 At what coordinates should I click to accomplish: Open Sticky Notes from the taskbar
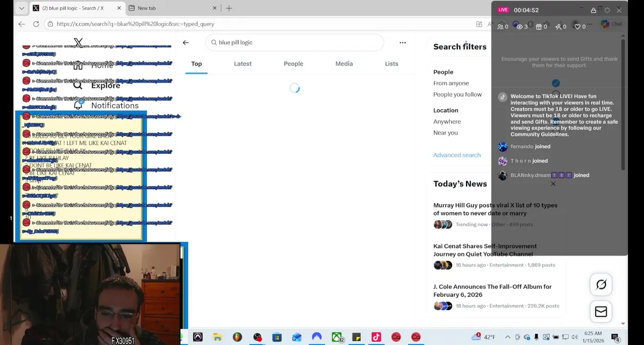[x=356, y=337]
